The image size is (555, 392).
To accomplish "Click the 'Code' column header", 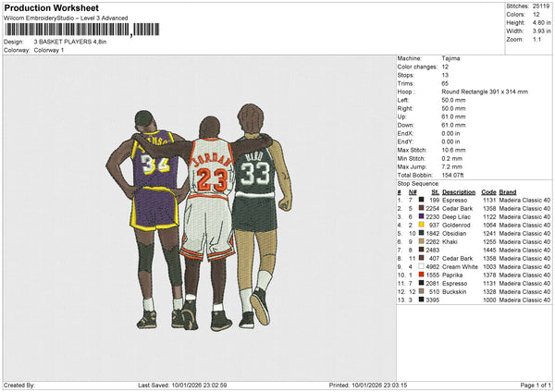I will (488, 192).
